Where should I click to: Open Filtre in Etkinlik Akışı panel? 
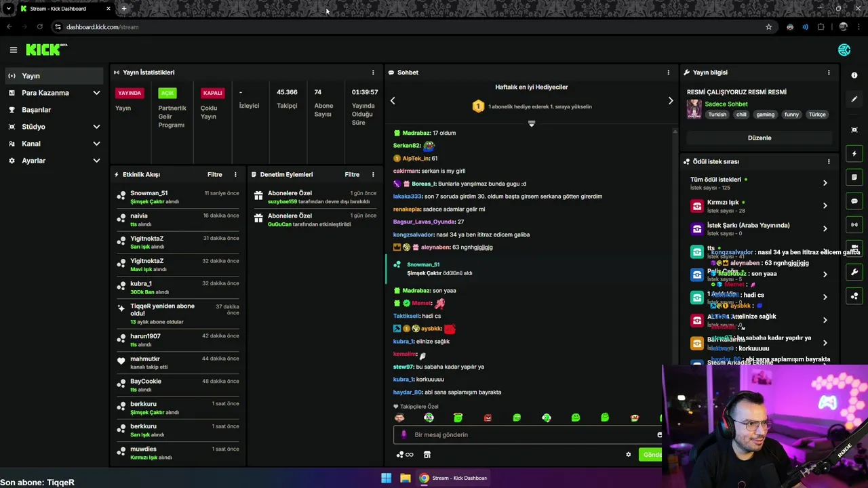[214, 174]
